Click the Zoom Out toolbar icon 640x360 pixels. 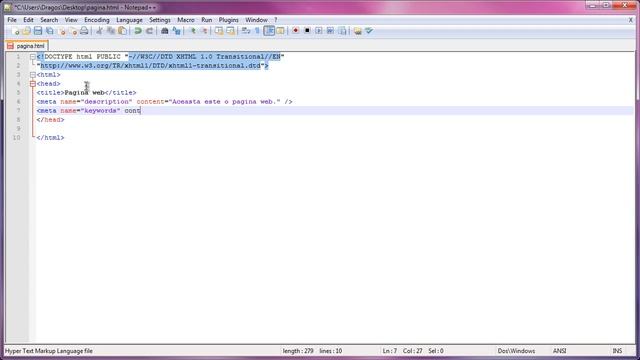click(x=204, y=31)
